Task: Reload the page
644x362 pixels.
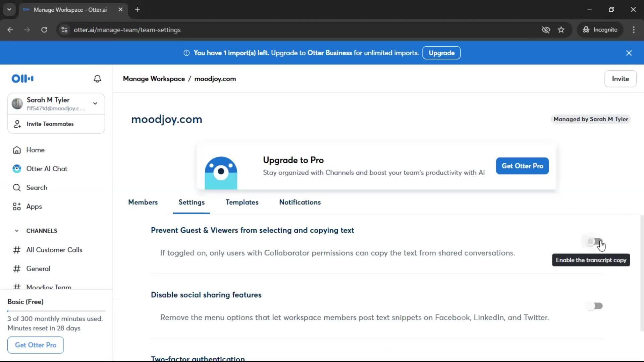Action: 44,30
